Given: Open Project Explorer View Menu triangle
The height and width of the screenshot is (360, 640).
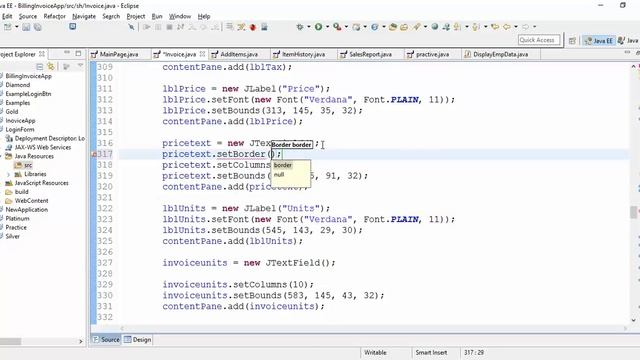Looking at the screenshot, I should pos(80,66).
